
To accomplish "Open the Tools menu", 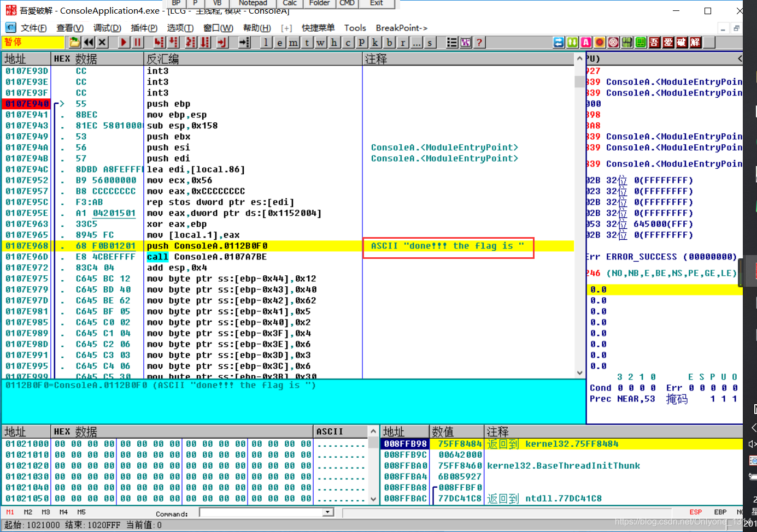I will pos(355,28).
